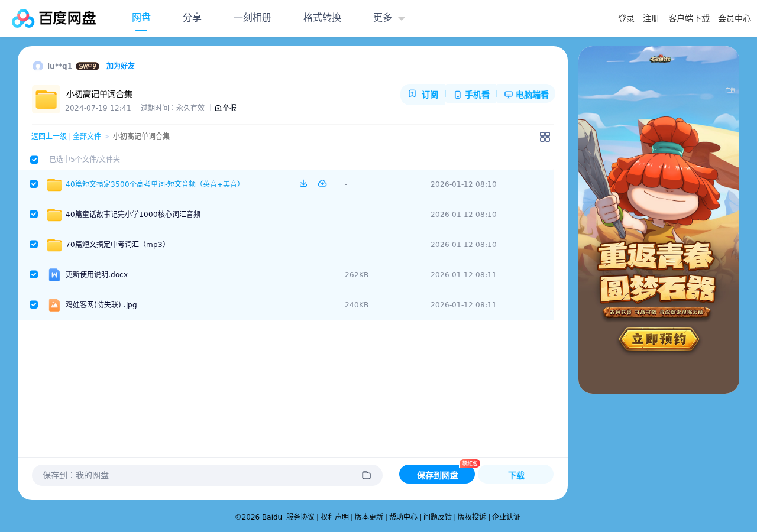Image resolution: width=757 pixels, height=532 pixels.
Task: Click username iu**q1
Action: (60, 66)
